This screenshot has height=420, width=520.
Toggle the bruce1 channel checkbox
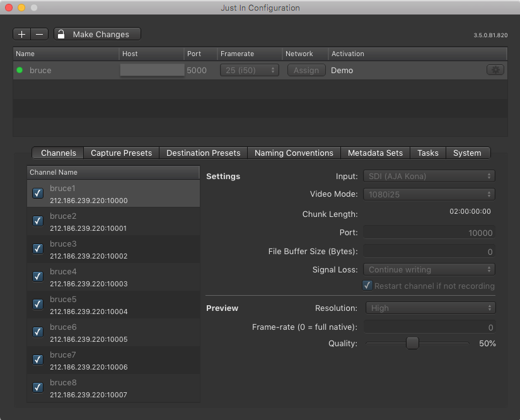point(38,193)
